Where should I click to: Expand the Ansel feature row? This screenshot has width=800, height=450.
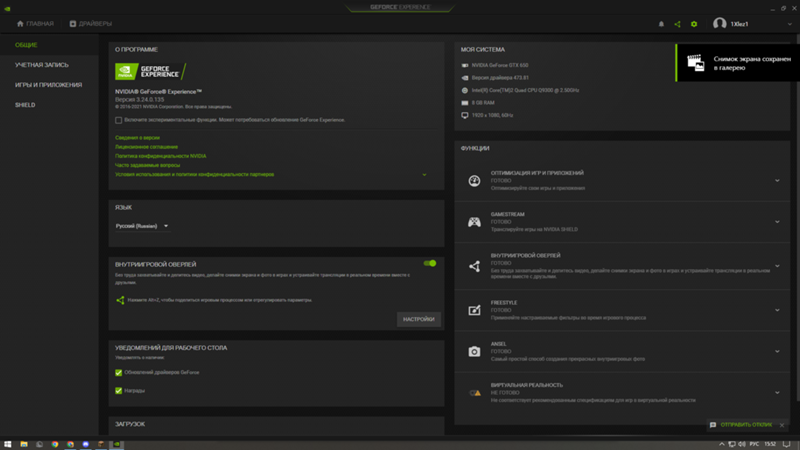tap(777, 352)
